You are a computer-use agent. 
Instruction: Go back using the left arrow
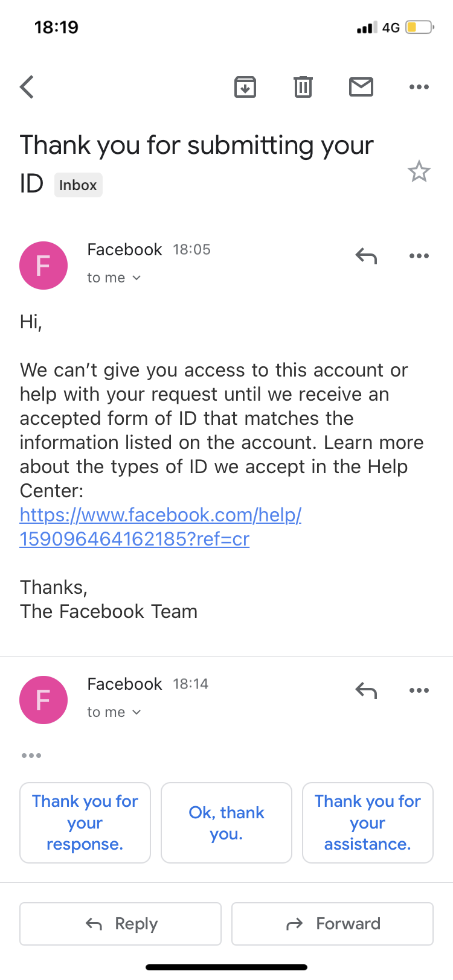[x=27, y=87]
